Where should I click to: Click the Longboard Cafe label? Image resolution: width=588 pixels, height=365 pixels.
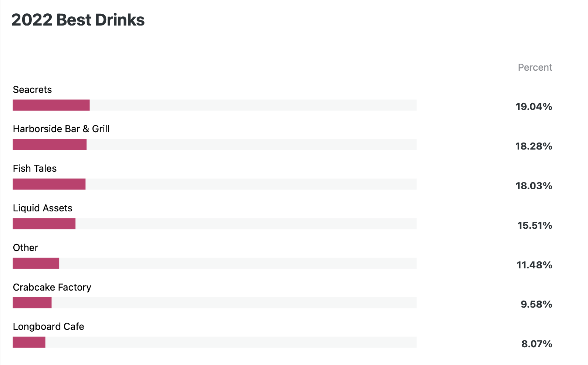[x=48, y=327]
